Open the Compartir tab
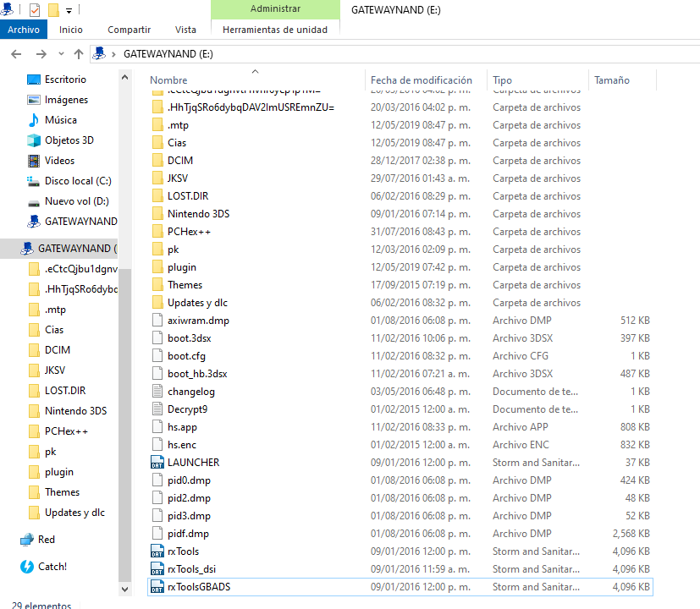Viewport: 700px width, 609px height. 129,30
